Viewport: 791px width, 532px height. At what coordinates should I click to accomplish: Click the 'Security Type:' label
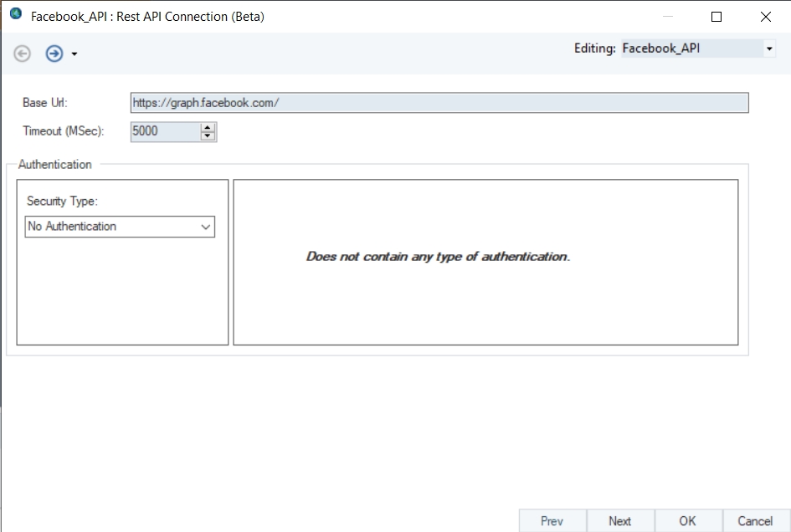pos(62,202)
